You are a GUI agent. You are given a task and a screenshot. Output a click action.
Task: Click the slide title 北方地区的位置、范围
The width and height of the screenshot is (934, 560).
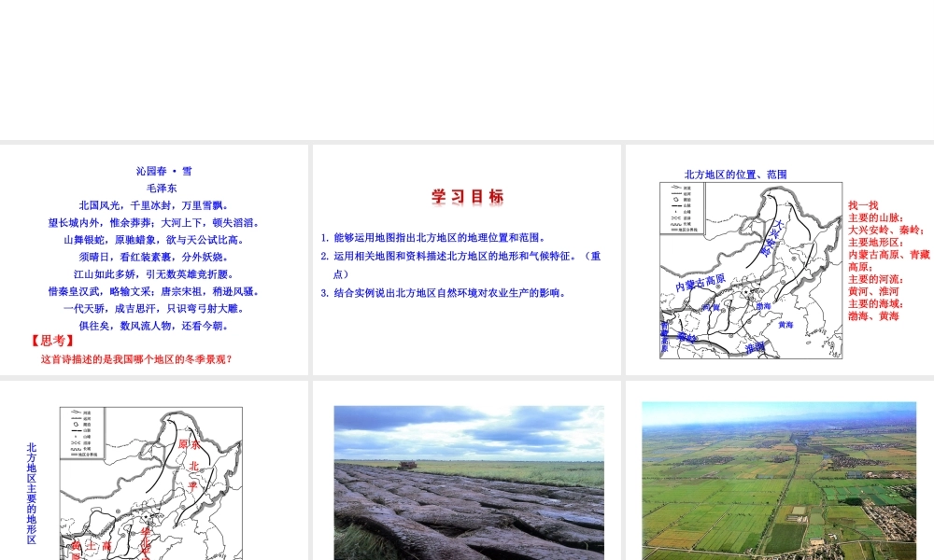(736, 175)
